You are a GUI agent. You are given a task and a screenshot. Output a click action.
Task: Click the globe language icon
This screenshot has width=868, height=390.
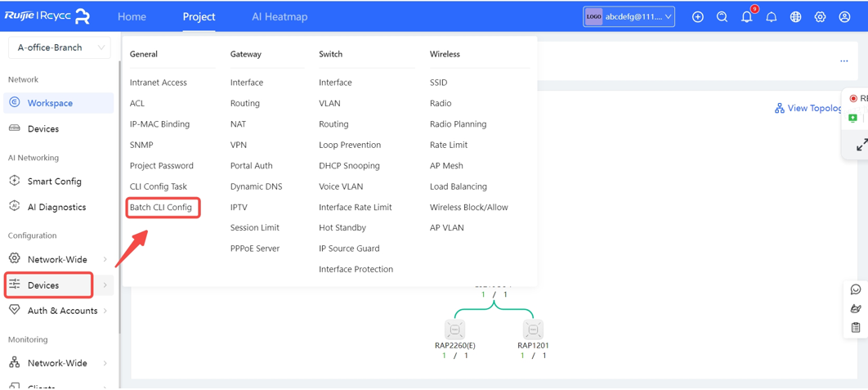pyautogui.click(x=795, y=16)
